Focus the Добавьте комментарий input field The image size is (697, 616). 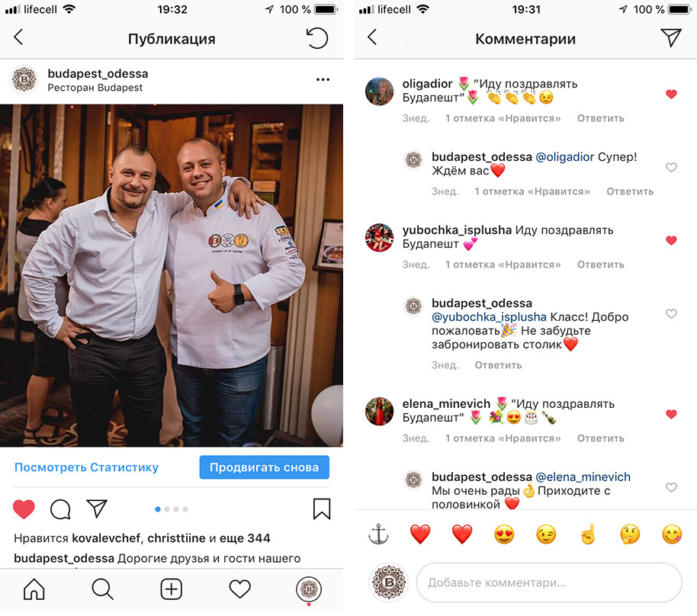pyautogui.click(x=549, y=582)
